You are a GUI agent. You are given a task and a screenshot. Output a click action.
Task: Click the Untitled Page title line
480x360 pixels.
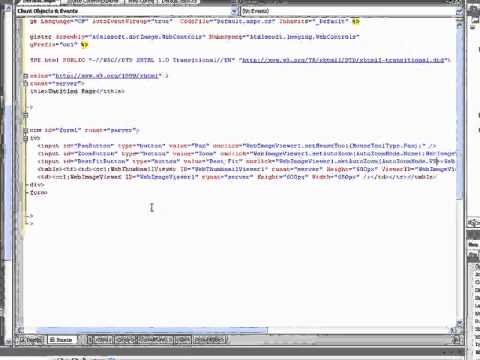[x=77, y=91]
